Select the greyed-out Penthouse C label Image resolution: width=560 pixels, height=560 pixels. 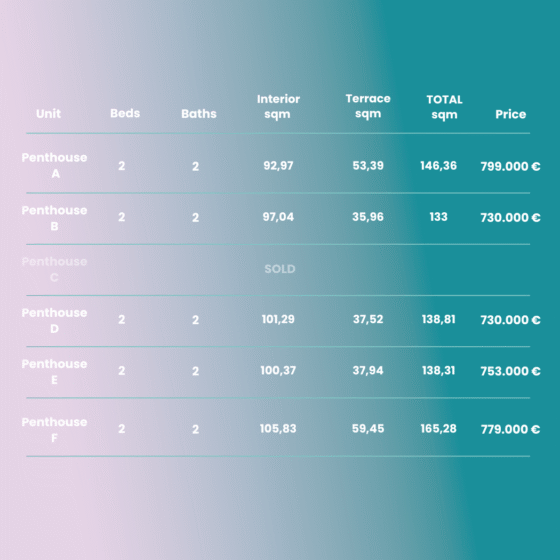[55, 269]
